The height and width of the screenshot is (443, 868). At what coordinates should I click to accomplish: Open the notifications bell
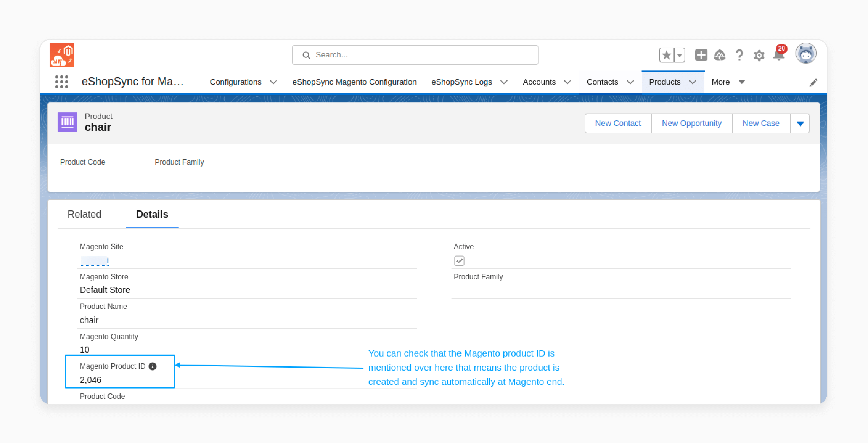(779, 55)
